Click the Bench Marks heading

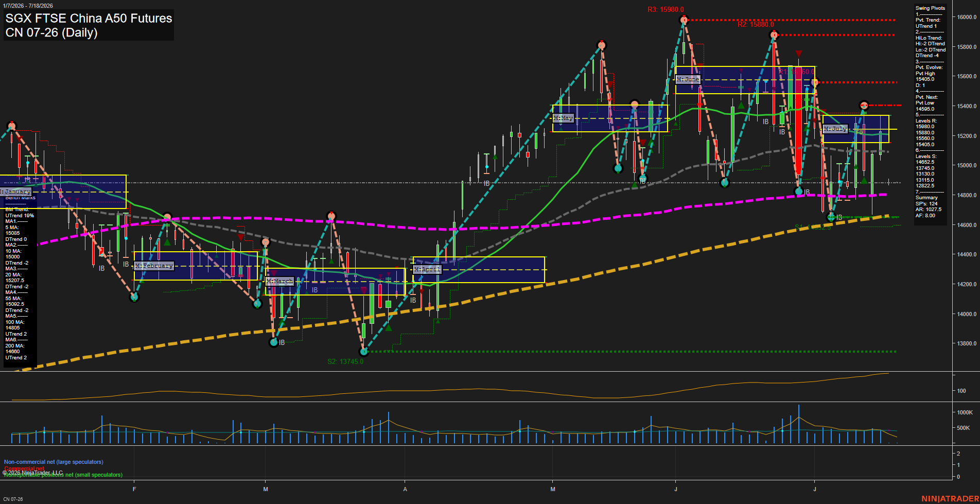[x=20, y=198]
